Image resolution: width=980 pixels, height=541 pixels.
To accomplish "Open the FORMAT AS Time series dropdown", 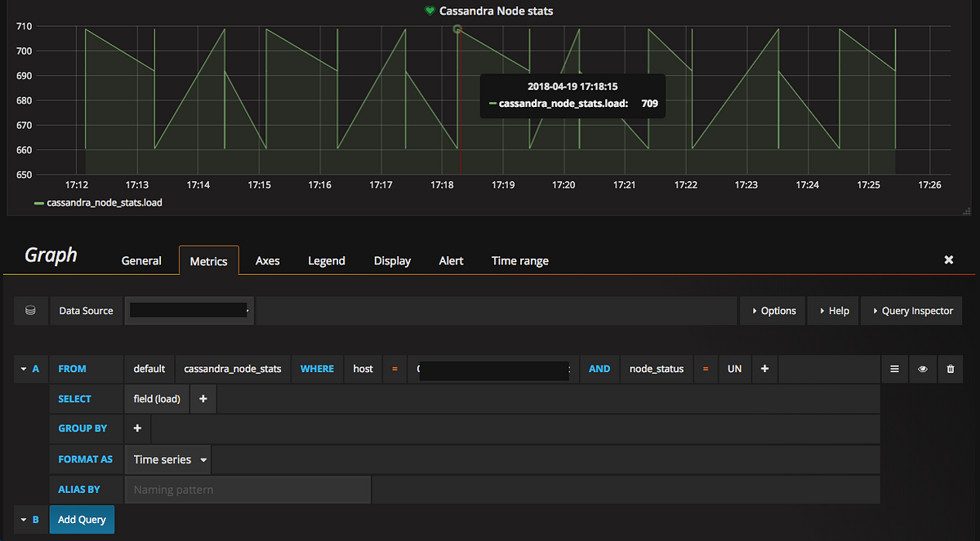I will point(167,459).
